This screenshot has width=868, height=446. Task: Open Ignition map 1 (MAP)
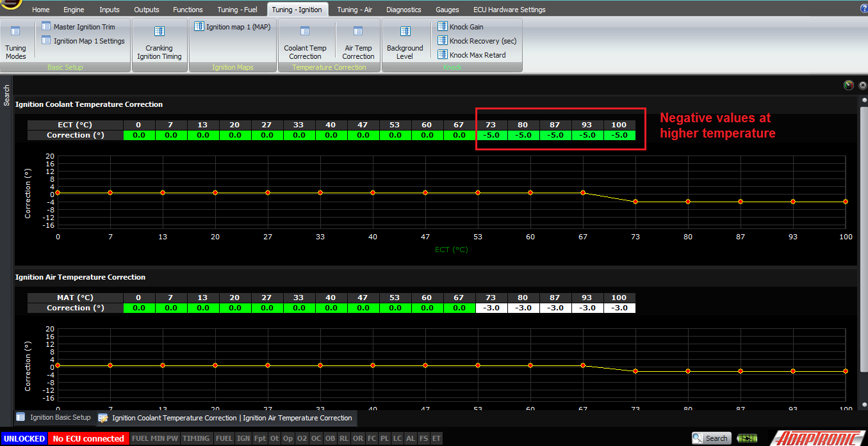(232, 27)
